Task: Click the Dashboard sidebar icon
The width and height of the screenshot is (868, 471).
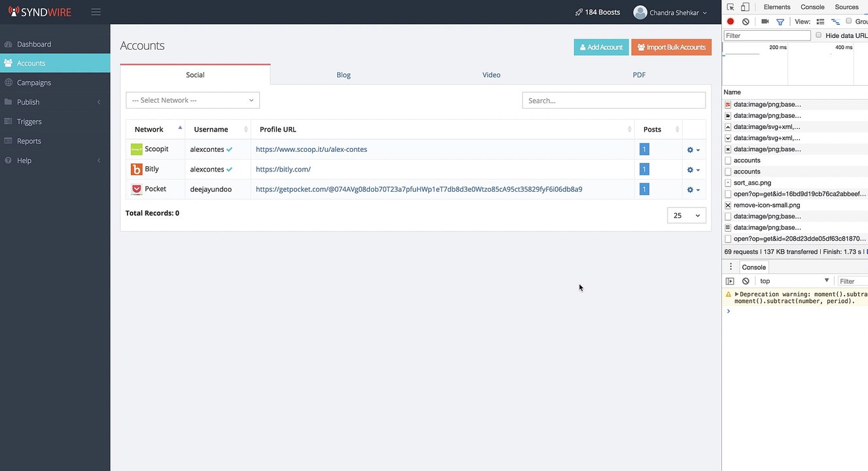Action: point(9,44)
